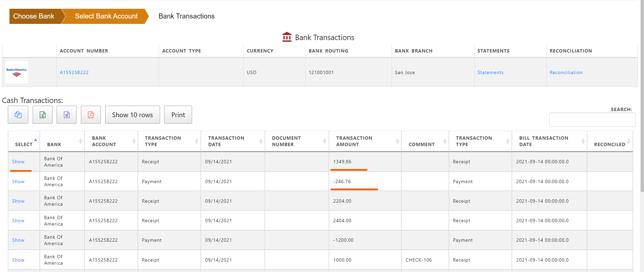
Task: Sort by first Transaction Type column header
Action: pyautogui.click(x=169, y=141)
